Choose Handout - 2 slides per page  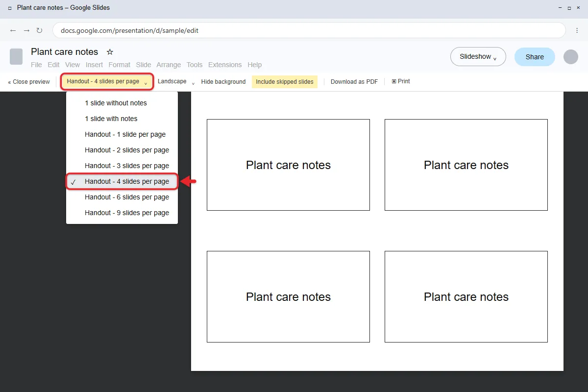click(122, 150)
